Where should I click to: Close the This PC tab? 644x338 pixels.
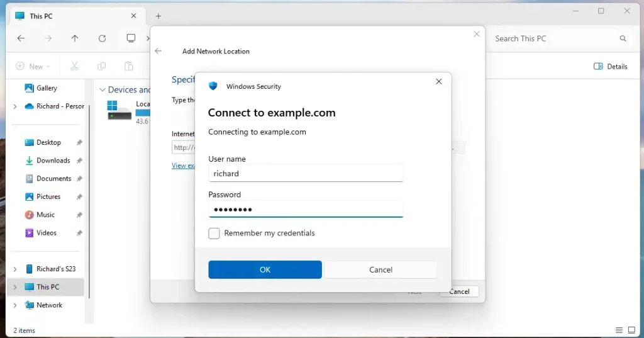[133, 16]
